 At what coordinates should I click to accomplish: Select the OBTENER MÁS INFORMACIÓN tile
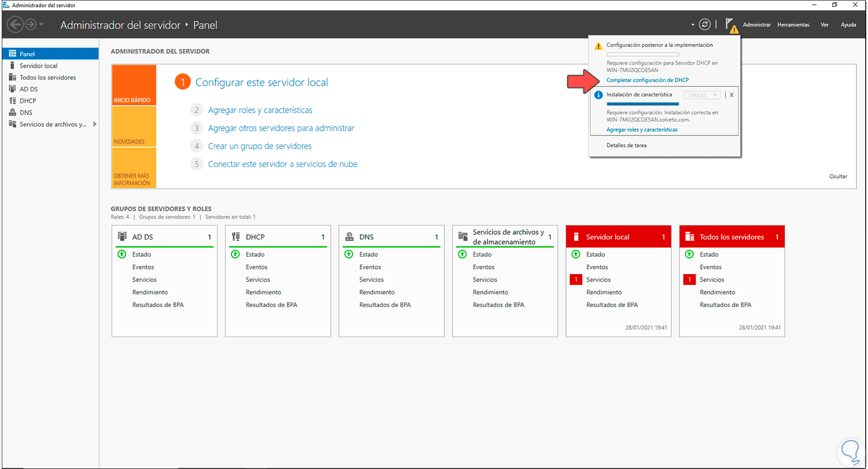[134, 168]
